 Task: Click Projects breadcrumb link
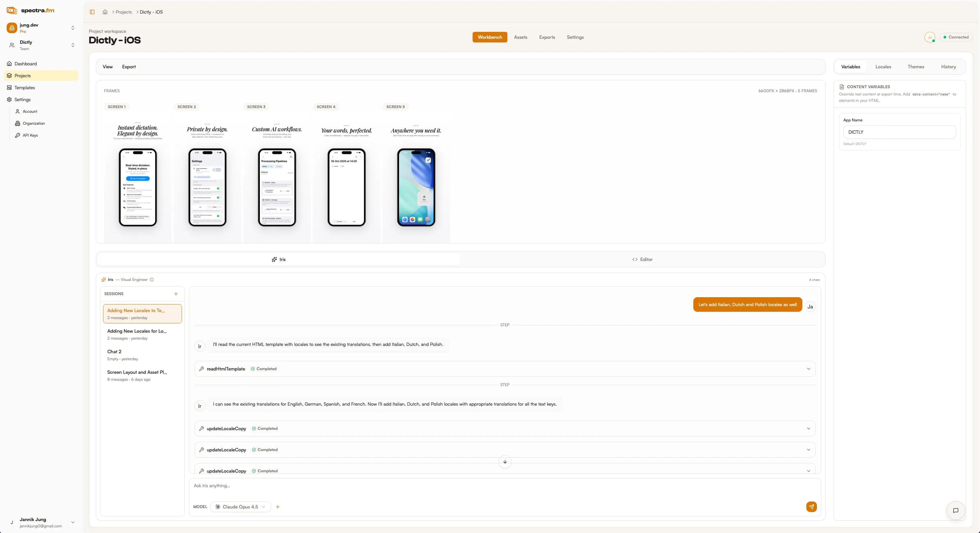pyautogui.click(x=124, y=12)
